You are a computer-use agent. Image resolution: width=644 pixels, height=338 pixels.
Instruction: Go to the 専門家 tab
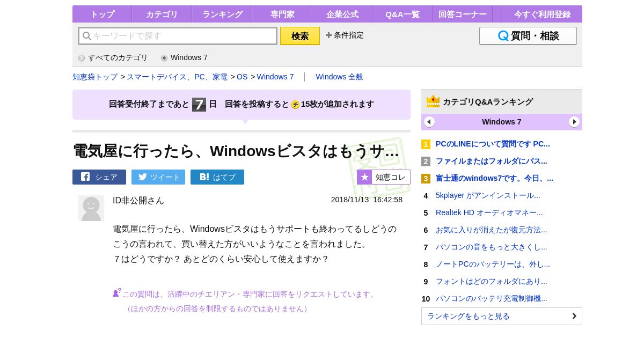tap(282, 14)
